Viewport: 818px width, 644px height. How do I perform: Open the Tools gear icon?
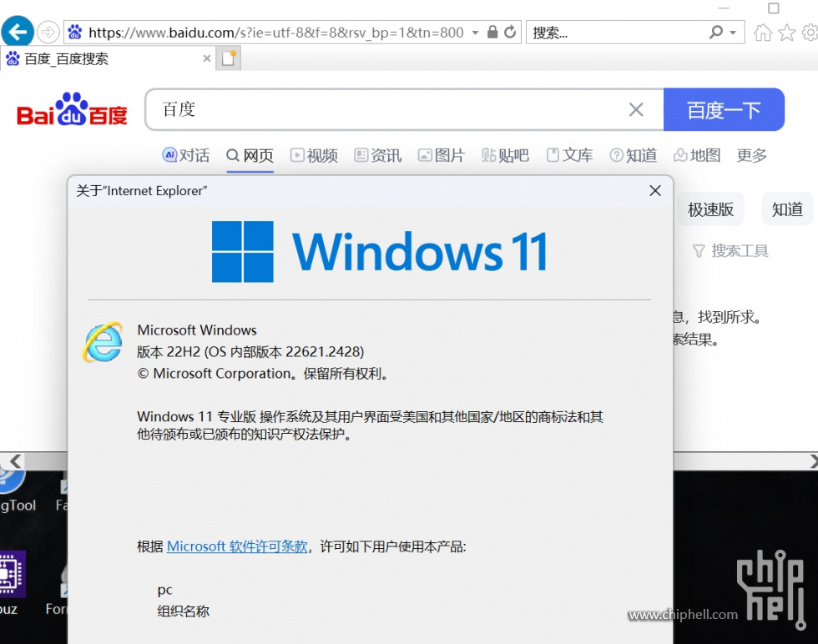click(810, 33)
